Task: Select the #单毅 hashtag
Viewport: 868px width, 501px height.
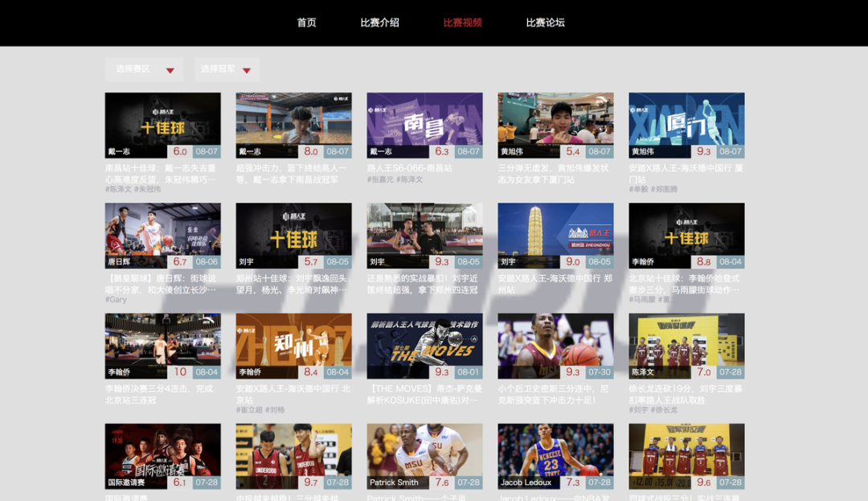Action: click(638, 189)
